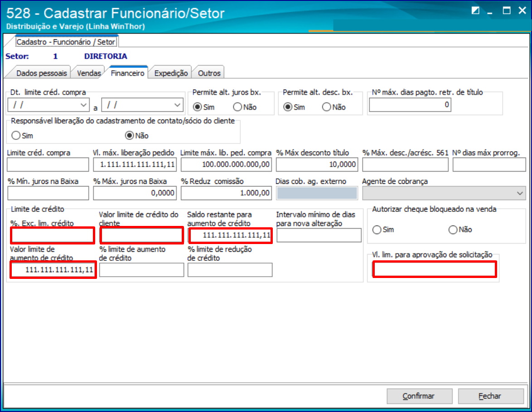Select the Financeiro tab
The width and height of the screenshot is (532, 412).
tap(128, 73)
